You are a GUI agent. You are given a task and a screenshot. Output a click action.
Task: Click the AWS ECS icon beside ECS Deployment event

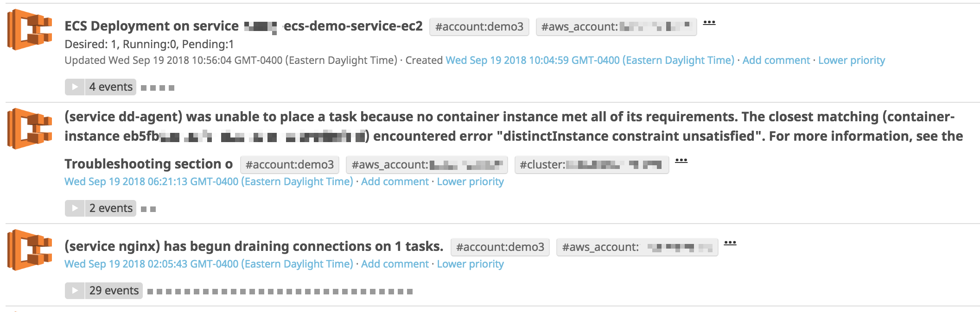point(29,30)
